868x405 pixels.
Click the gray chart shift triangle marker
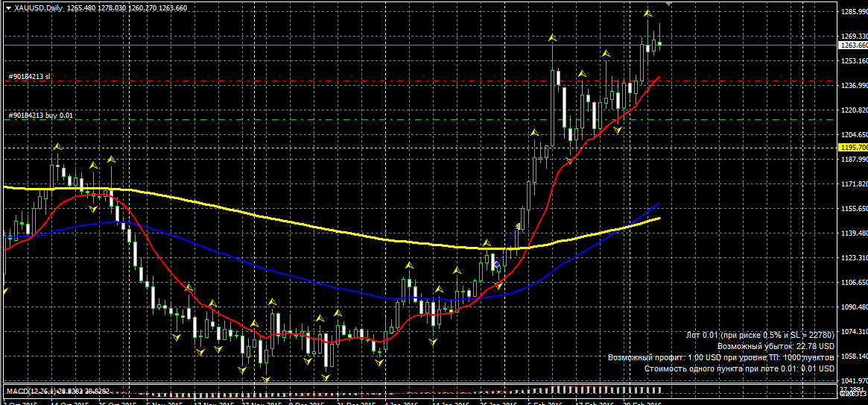pos(669,4)
